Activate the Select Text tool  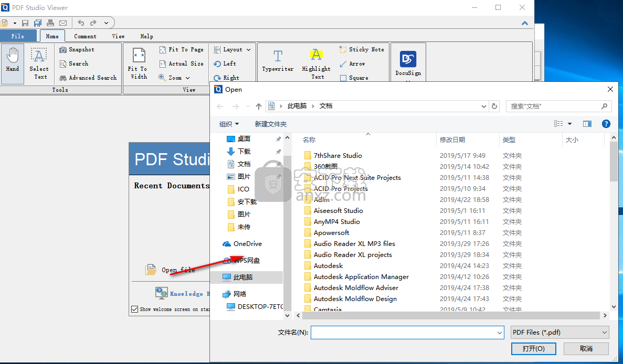[39, 63]
